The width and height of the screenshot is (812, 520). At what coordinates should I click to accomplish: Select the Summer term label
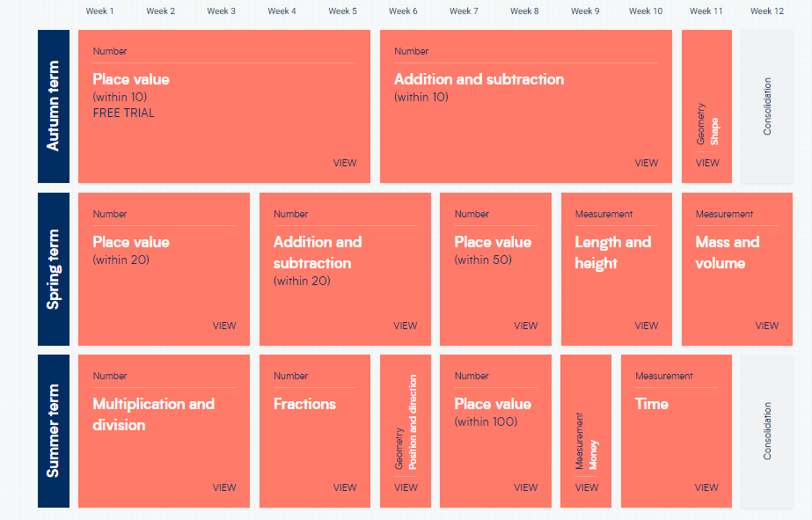tap(54, 431)
